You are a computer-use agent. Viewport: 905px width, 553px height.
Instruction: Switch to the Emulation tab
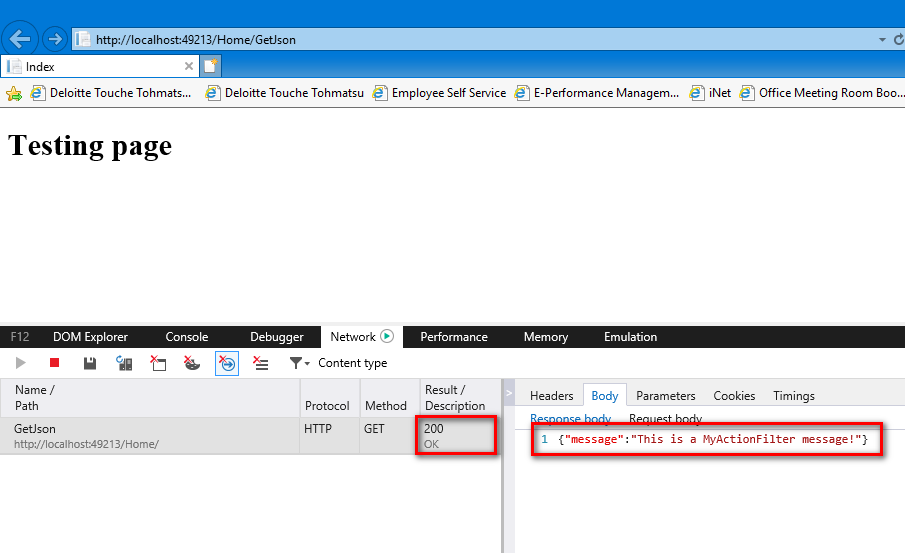coord(630,337)
